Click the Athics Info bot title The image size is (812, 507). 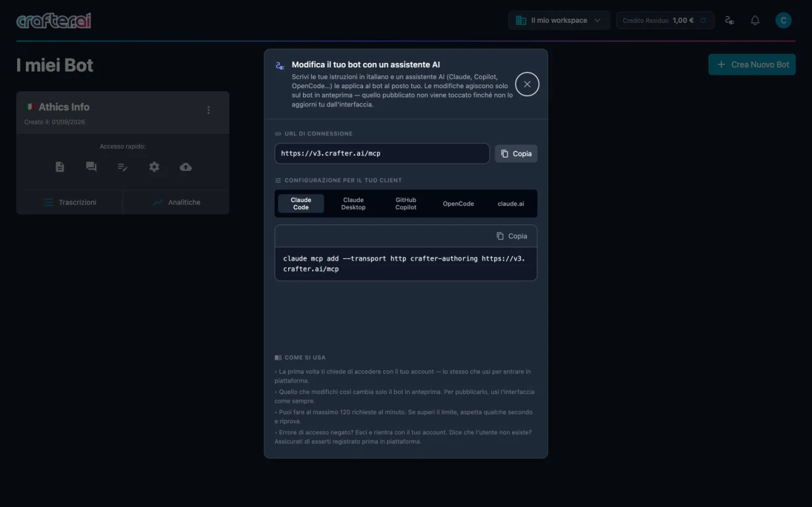tap(64, 107)
